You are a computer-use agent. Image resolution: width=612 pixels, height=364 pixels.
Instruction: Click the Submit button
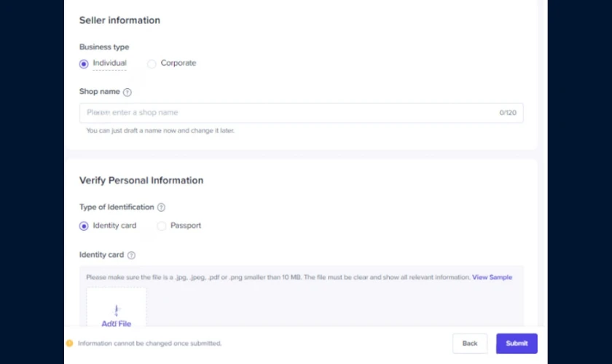point(517,344)
